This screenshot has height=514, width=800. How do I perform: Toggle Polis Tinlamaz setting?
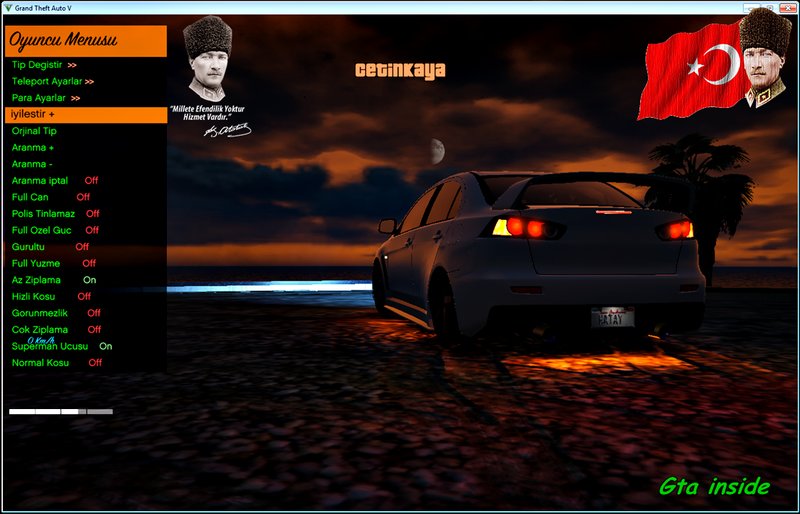[x=56, y=214]
